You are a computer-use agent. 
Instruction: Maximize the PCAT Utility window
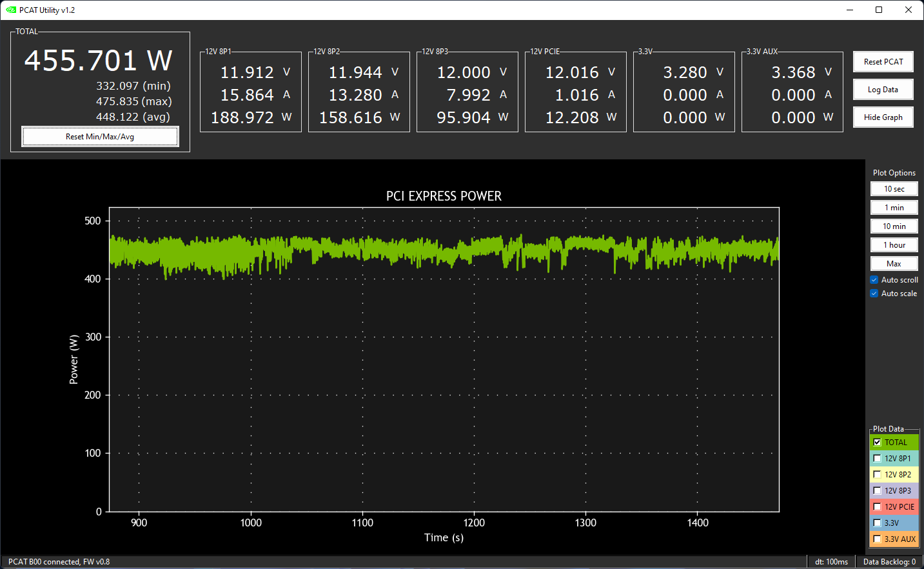(879, 10)
